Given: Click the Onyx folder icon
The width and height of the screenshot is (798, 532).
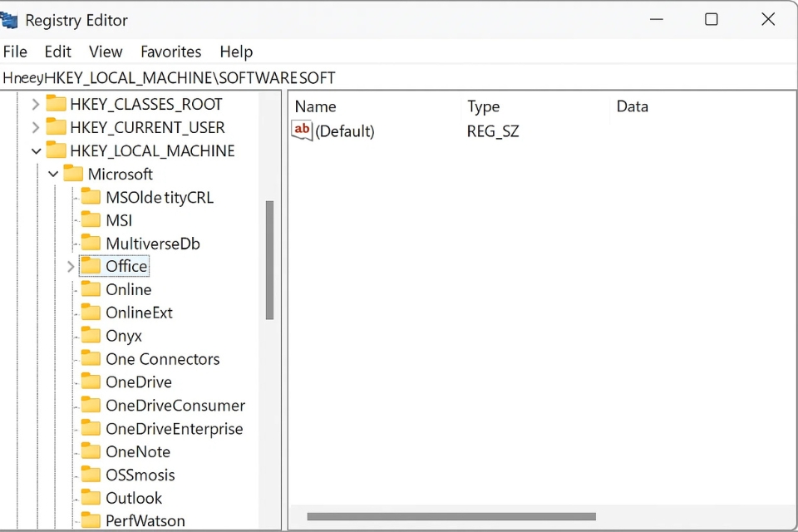Looking at the screenshot, I should coord(91,336).
